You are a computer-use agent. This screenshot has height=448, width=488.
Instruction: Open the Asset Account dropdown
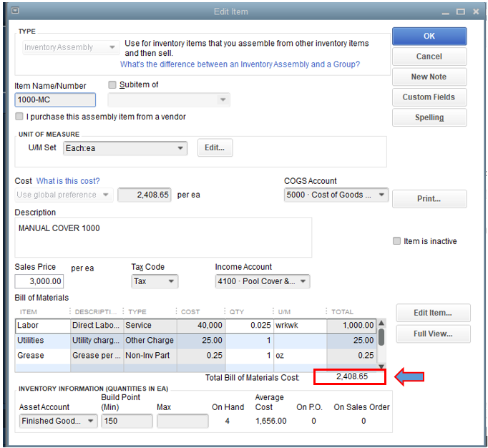[x=91, y=421]
